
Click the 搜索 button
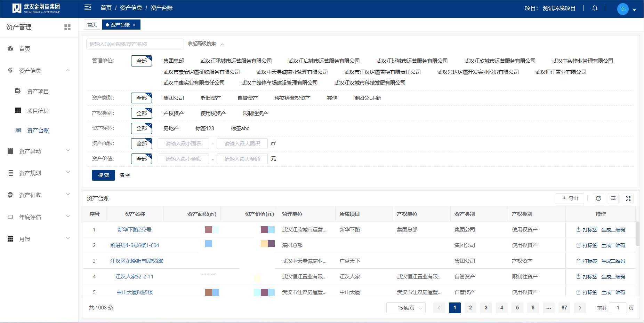[x=103, y=175]
